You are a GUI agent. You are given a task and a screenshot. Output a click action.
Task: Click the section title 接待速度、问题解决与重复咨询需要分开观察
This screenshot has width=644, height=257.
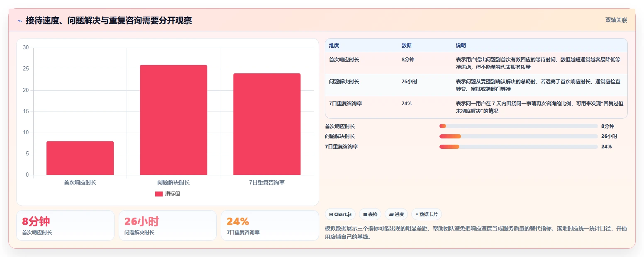tap(109, 21)
